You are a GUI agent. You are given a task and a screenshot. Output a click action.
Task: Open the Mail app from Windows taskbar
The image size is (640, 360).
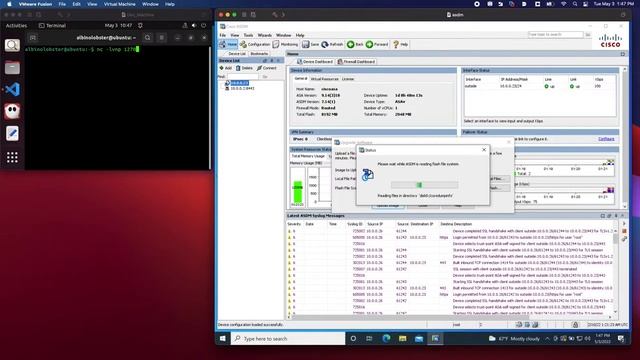pyautogui.click(x=419, y=338)
